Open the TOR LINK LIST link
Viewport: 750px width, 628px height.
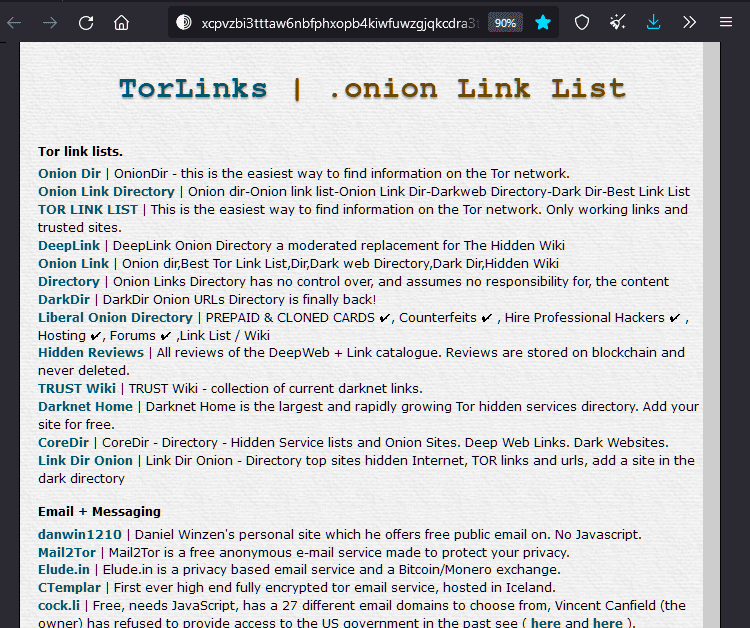(88, 209)
